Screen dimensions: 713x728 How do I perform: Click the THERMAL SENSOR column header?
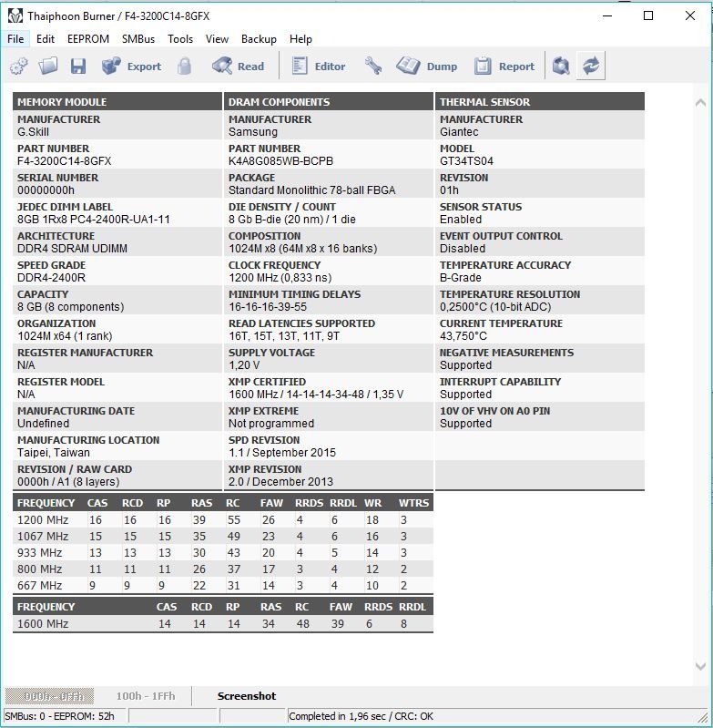539,102
